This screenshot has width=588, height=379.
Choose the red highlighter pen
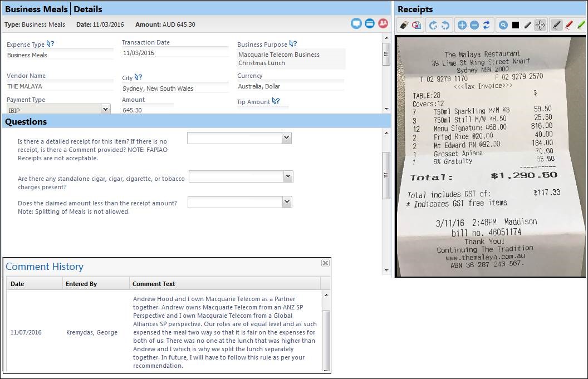click(569, 25)
